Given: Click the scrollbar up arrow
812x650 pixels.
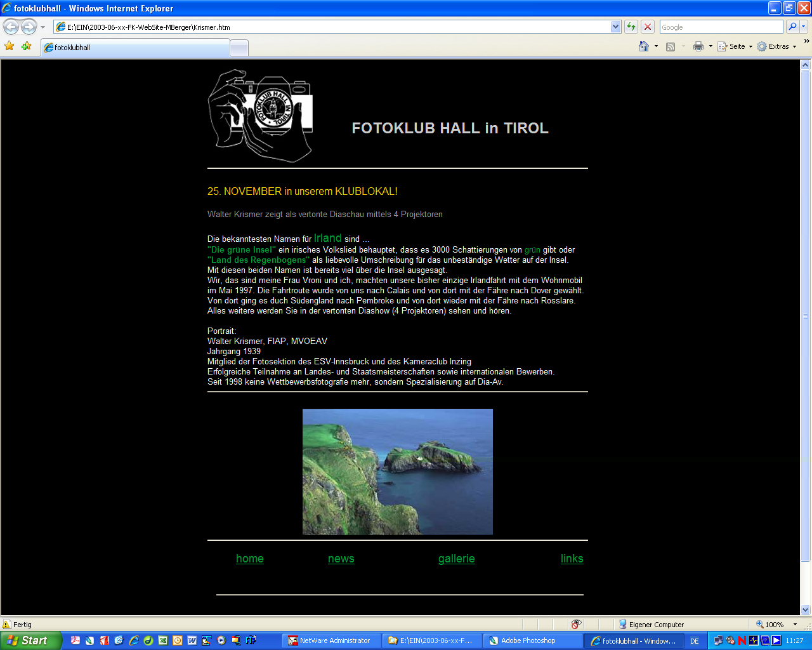Looking at the screenshot, I should [806, 65].
